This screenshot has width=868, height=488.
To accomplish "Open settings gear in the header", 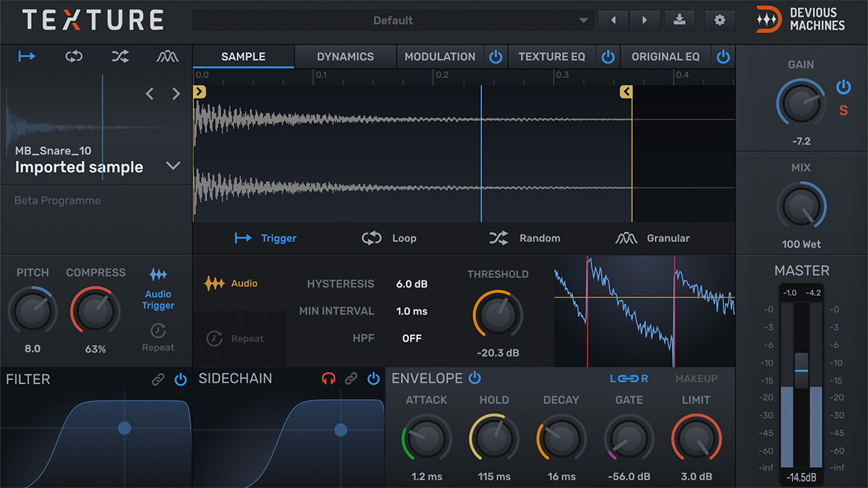I will [720, 20].
